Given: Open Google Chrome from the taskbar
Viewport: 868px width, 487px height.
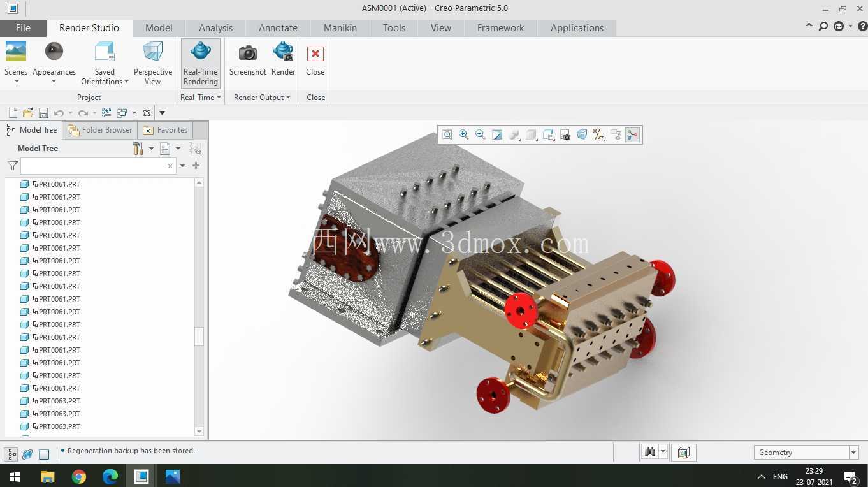Looking at the screenshot, I should (79, 476).
